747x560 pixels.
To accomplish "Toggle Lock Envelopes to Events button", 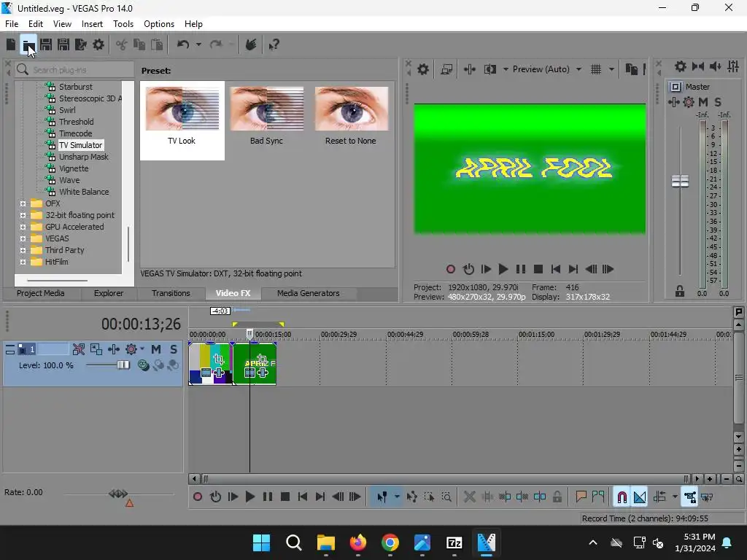I will tap(690, 497).
